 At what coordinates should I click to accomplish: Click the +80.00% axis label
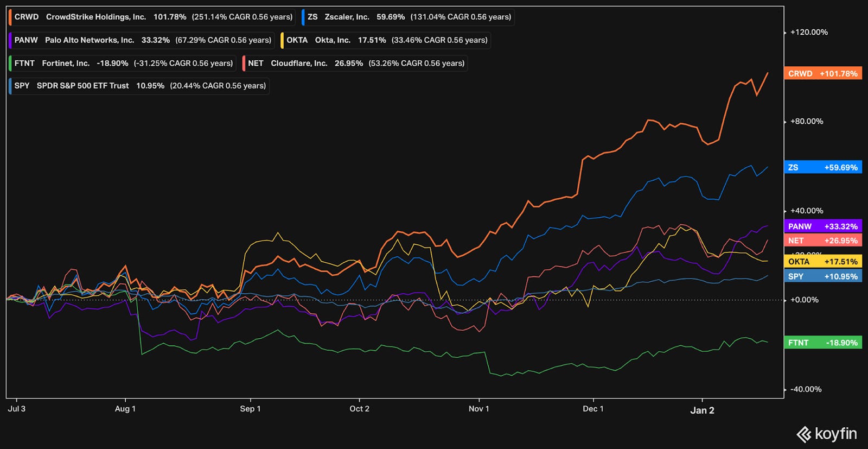(807, 121)
